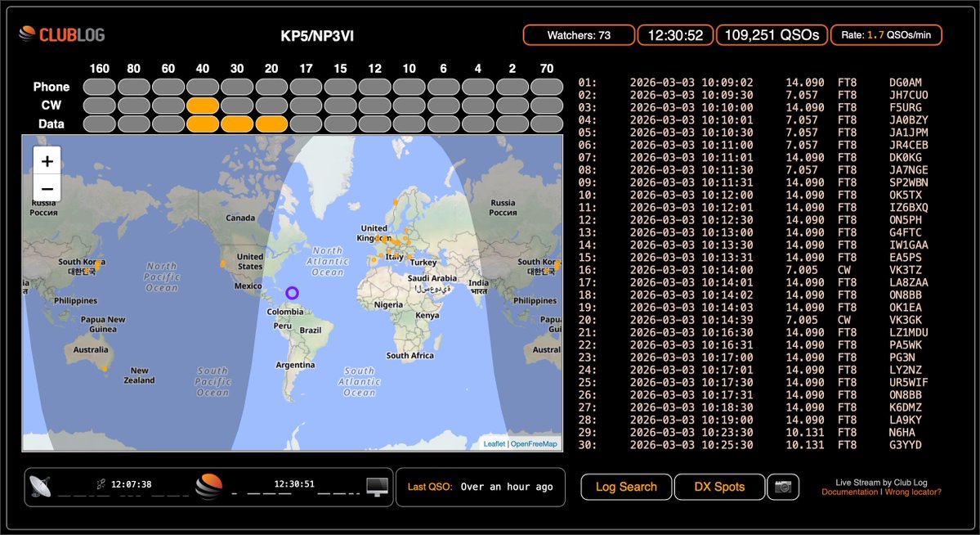Click the Phone 6 band indicator
Image resolution: width=980 pixels, height=535 pixels.
coord(444,87)
